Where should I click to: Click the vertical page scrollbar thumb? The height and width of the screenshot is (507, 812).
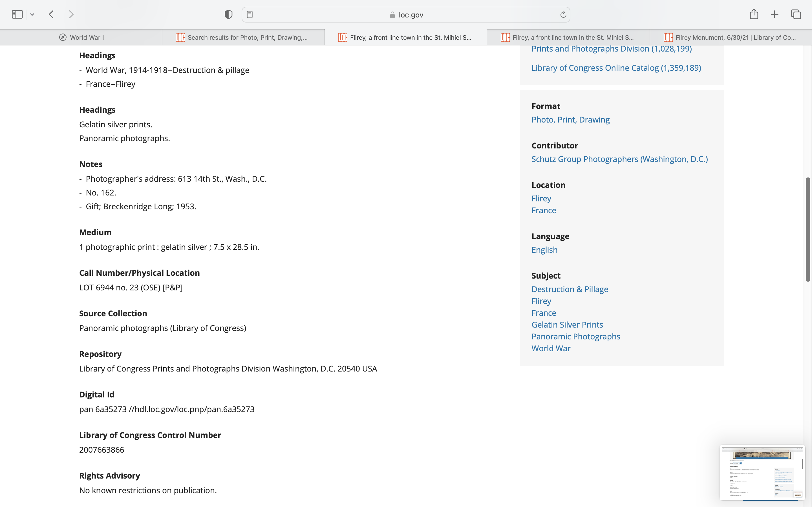808,229
